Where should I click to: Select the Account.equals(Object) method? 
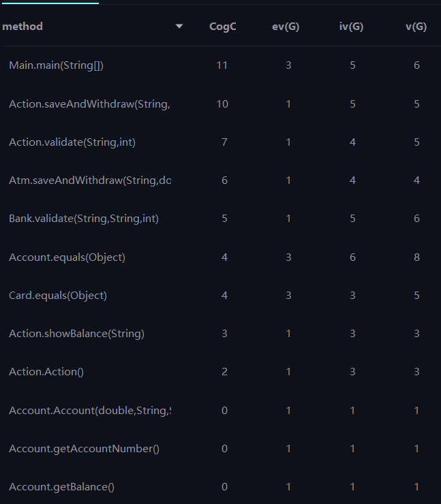pos(67,257)
